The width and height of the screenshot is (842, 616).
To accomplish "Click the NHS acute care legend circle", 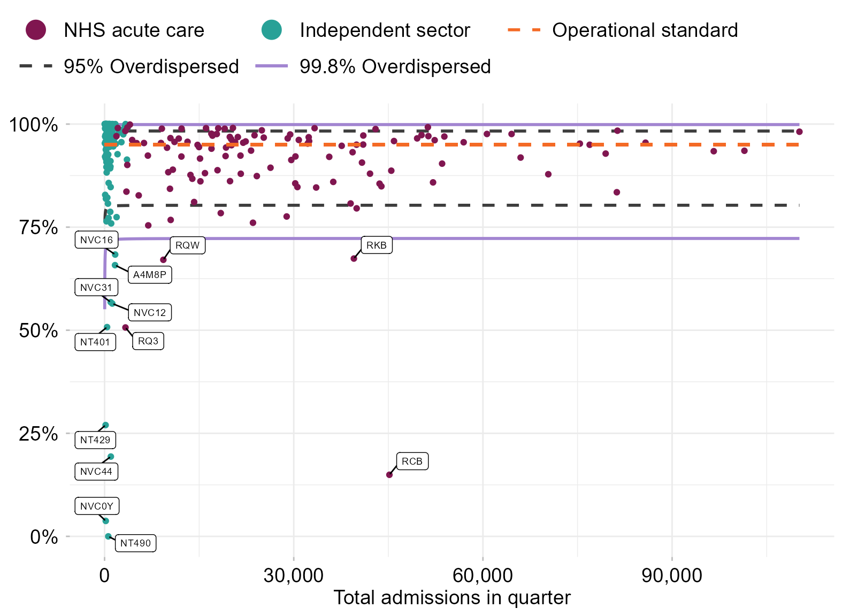I will 36,30.
